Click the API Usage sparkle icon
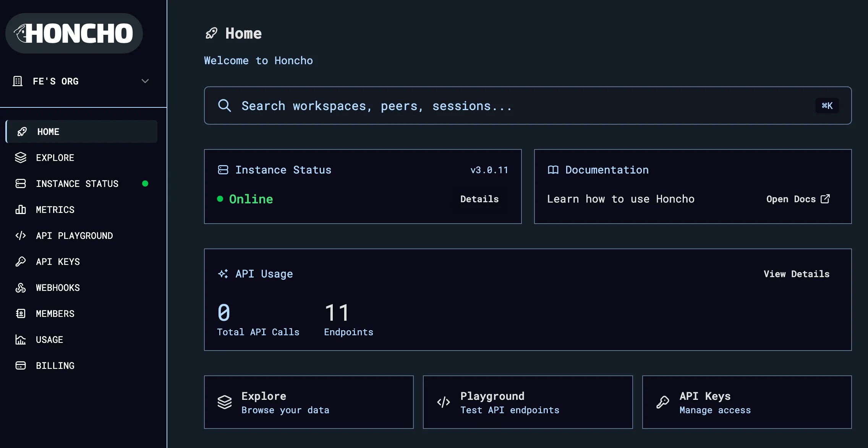The width and height of the screenshot is (868, 448). point(223,274)
